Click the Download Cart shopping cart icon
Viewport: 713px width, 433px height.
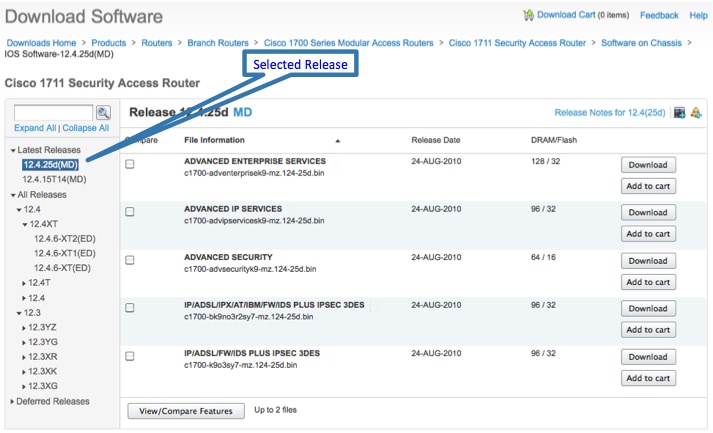click(528, 15)
